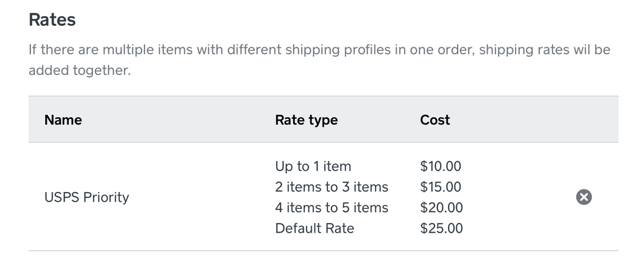Click the $10.00 cost value
The image size is (644, 265).
coord(441,166)
